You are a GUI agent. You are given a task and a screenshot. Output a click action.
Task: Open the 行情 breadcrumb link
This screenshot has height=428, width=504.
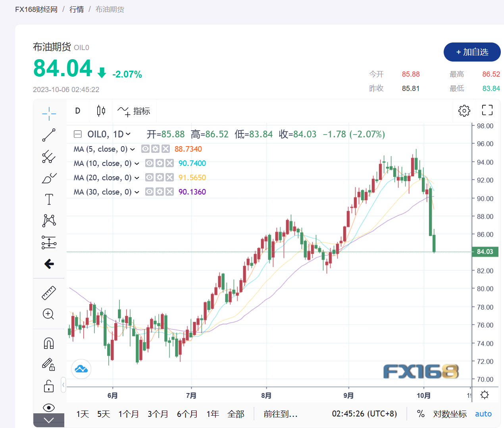pos(77,9)
